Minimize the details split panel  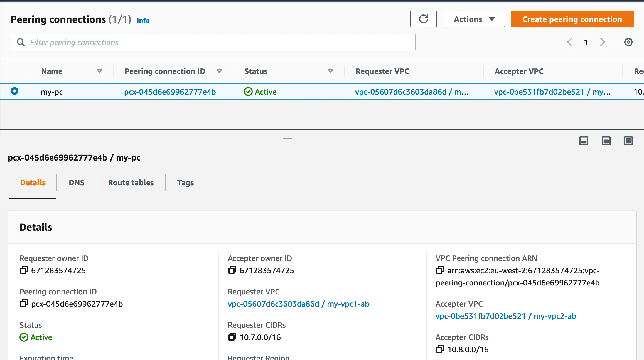(x=584, y=141)
